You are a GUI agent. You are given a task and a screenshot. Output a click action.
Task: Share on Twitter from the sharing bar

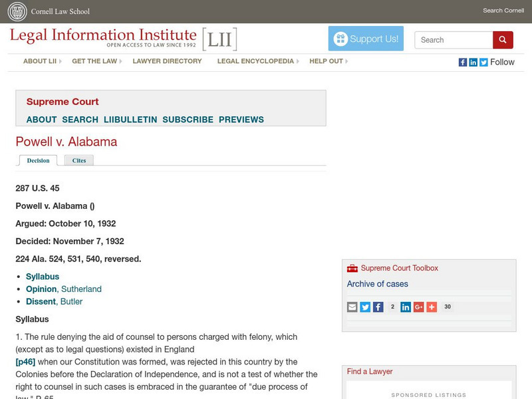coord(366,307)
